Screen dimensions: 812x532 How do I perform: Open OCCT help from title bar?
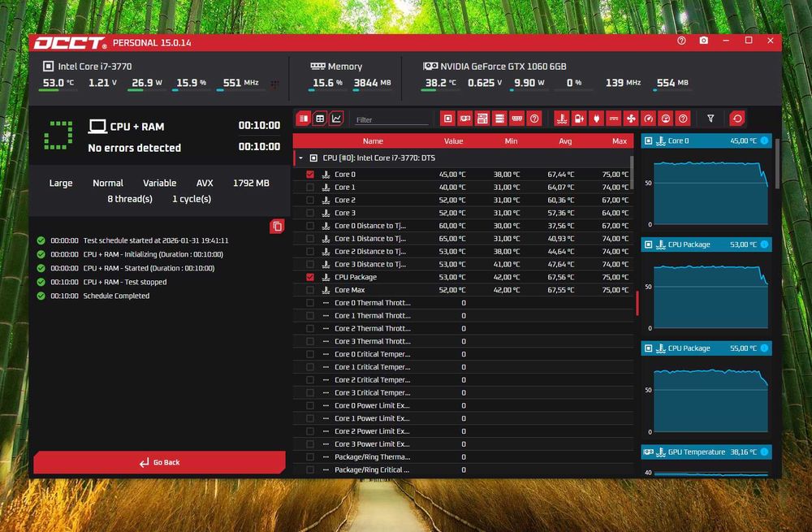pyautogui.click(x=681, y=41)
